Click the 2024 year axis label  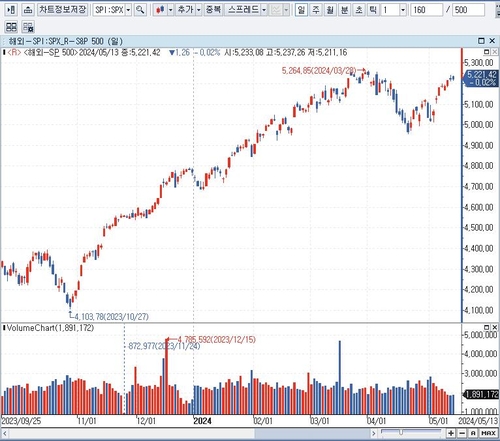202,421
